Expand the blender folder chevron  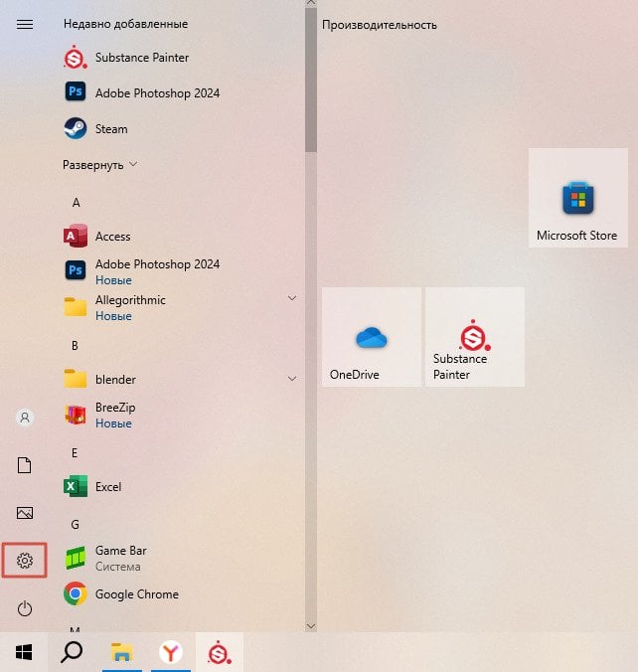click(x=292, y=379)
